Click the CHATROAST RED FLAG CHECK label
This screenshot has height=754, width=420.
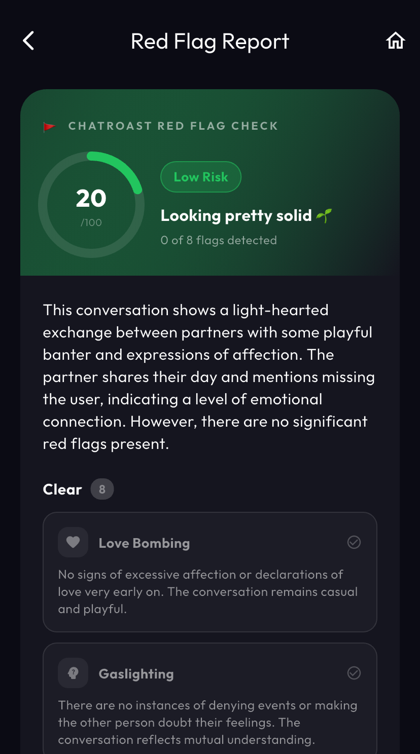coord(173,126)
